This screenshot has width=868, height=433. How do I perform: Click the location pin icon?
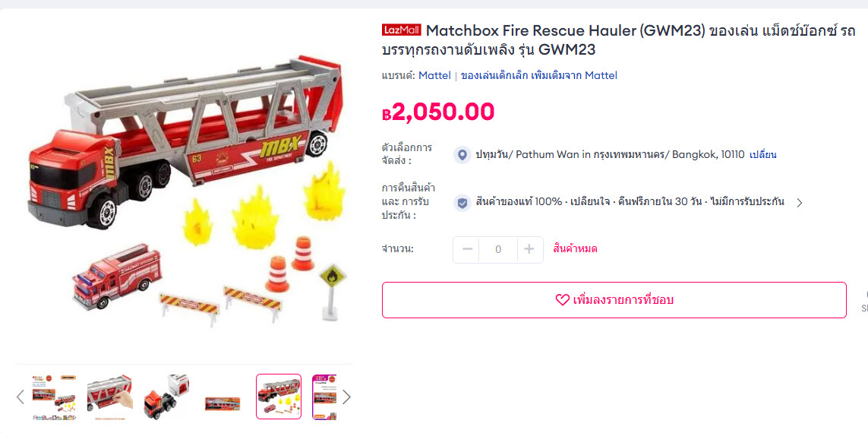462,155
